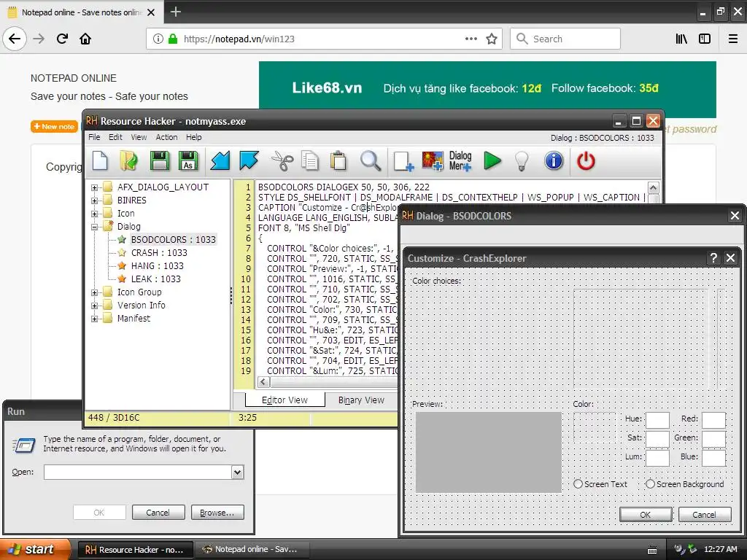Click the Dialog Menu add icon
This screenshot has height=560, width=747.
(x=460, y=161)
